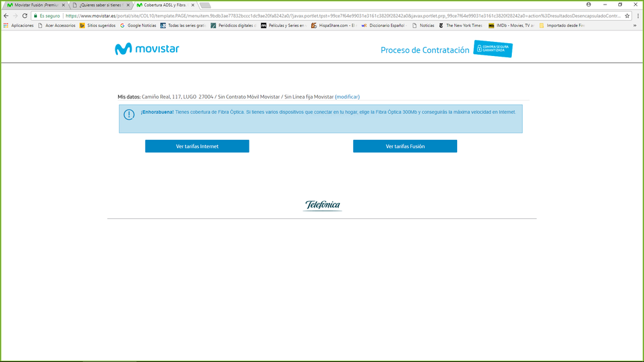
Task: Click the Chrome user profile icon
Action: coord(589,5)
